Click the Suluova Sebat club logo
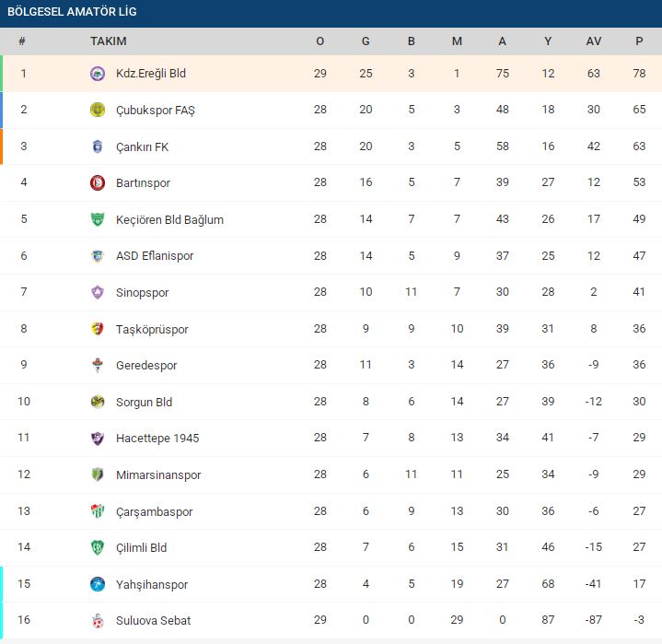The image size is (662, 644). (98, 620)
